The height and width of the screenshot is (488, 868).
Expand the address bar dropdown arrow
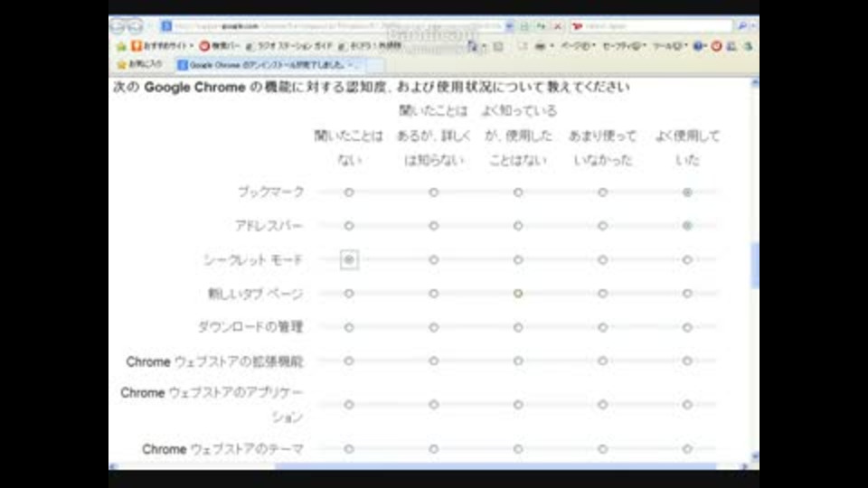point(509,26)
